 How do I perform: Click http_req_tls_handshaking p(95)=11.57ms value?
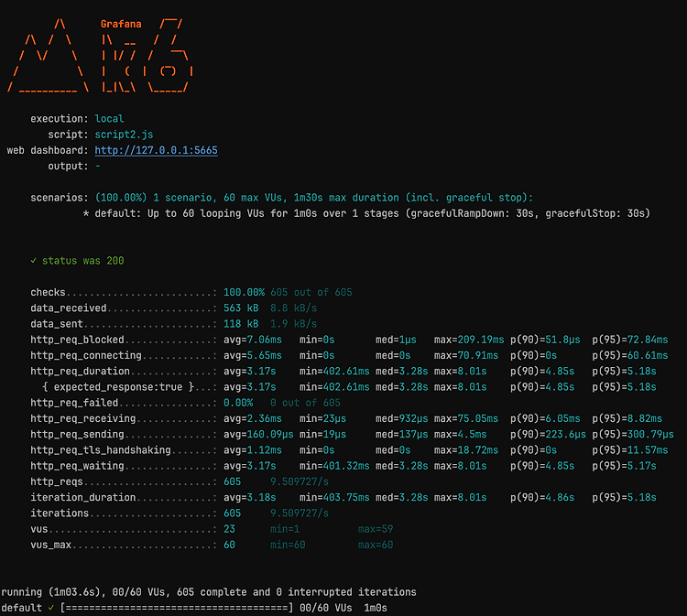point(630,450)
